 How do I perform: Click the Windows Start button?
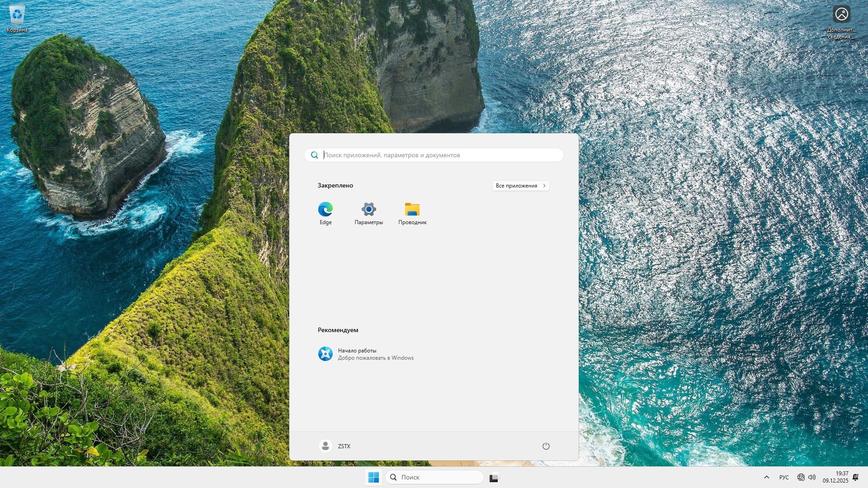point(373,477)
